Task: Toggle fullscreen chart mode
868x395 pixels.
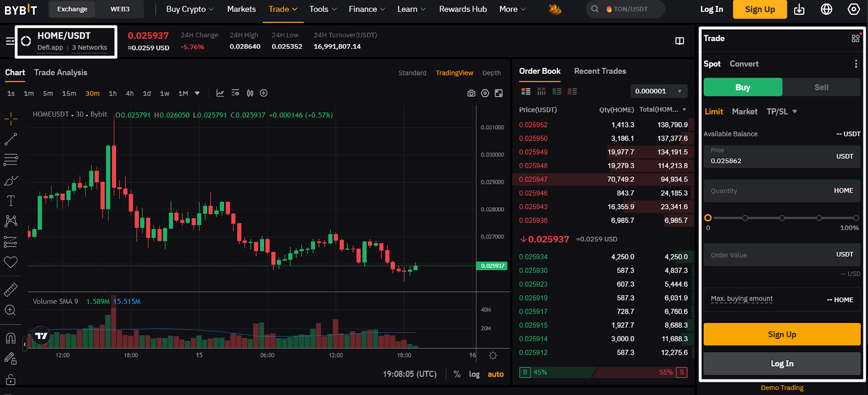Action: [x=499, y=93]
